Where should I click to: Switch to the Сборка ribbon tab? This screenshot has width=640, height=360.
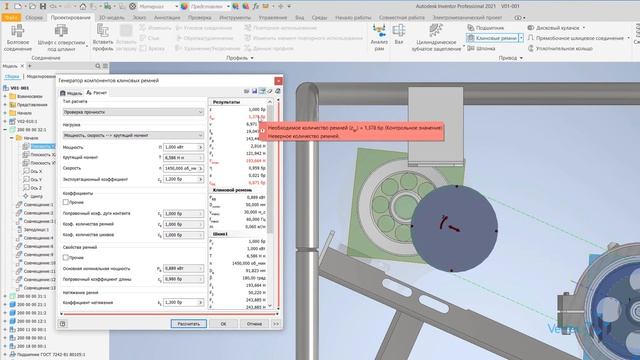click(33, 18)
